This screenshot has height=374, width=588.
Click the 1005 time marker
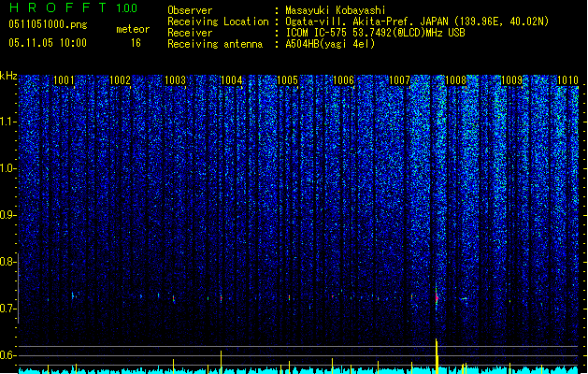tap(287, 79)
